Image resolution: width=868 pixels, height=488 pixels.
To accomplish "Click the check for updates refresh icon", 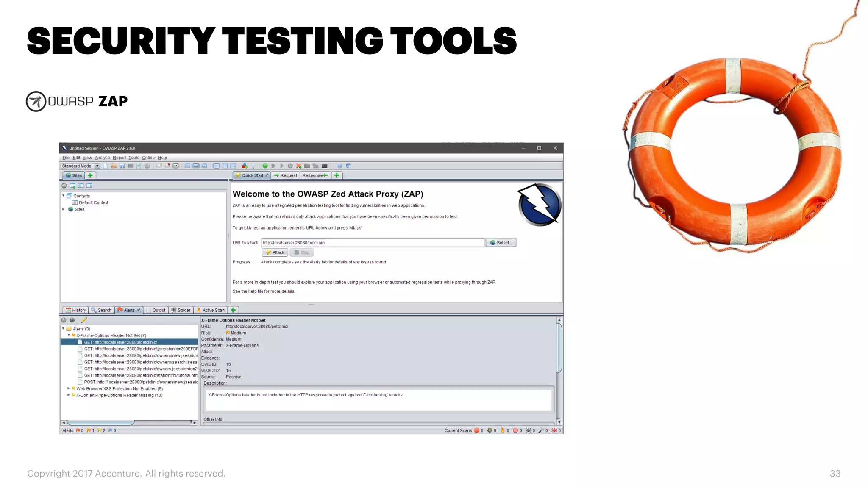I will pos(348,166).
